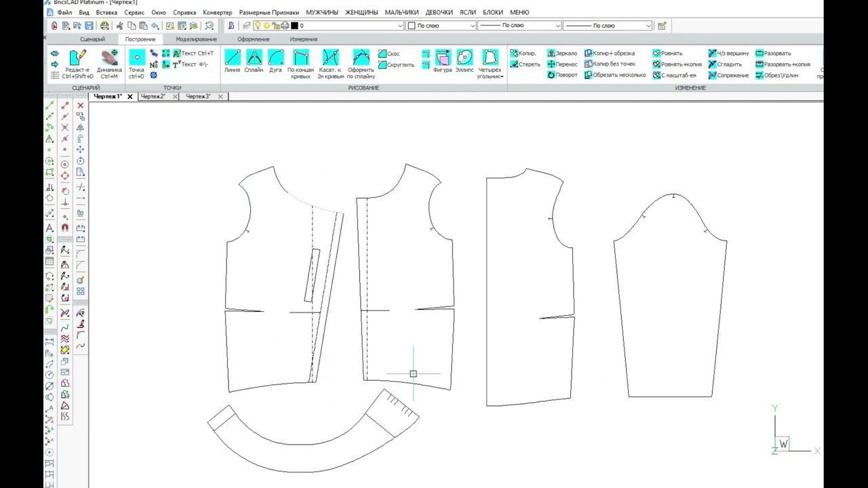Click the Cut (scissors) icon
Image resolution: width=868 pixels, height=488 pixels.
pos(120,26)
